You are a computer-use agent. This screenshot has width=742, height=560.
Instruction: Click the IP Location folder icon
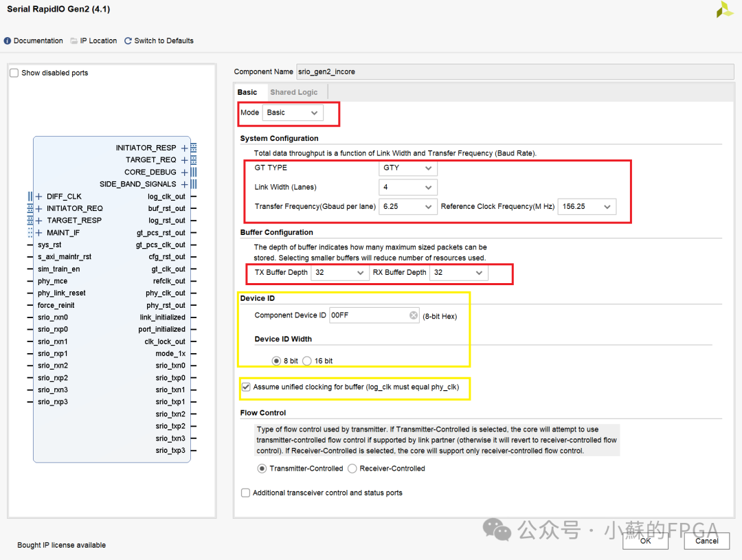coord(74,41)
